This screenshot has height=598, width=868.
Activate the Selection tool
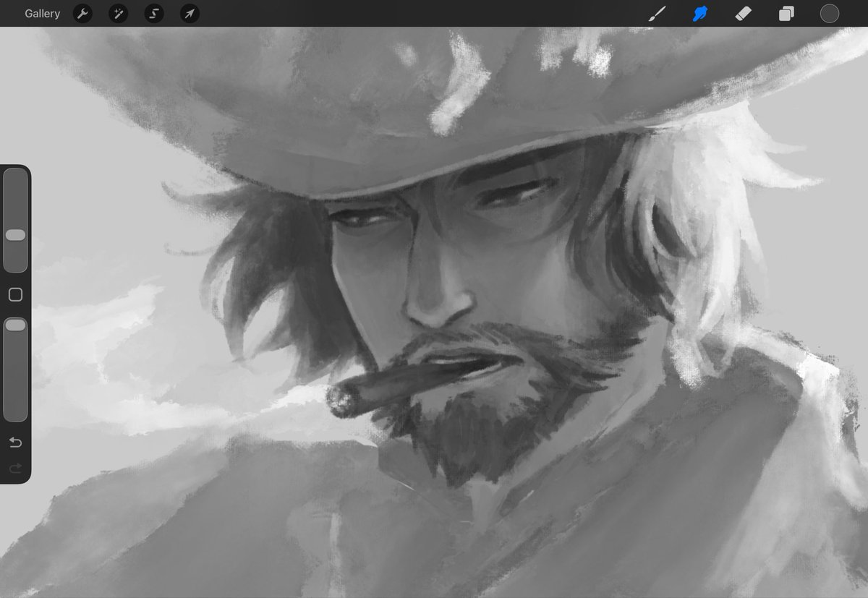click(153, 14)
